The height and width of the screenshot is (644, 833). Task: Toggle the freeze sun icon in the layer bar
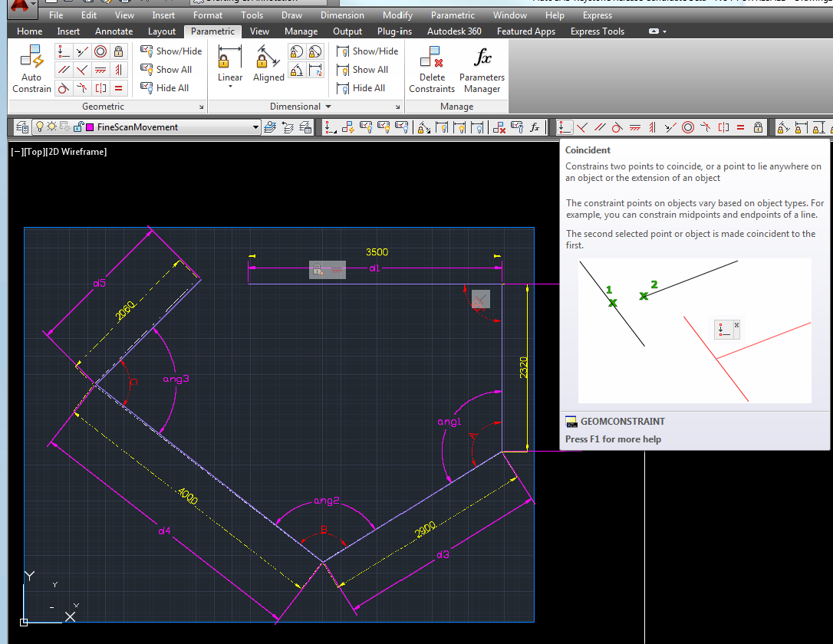pyautogui.click(x=51, y=127)
